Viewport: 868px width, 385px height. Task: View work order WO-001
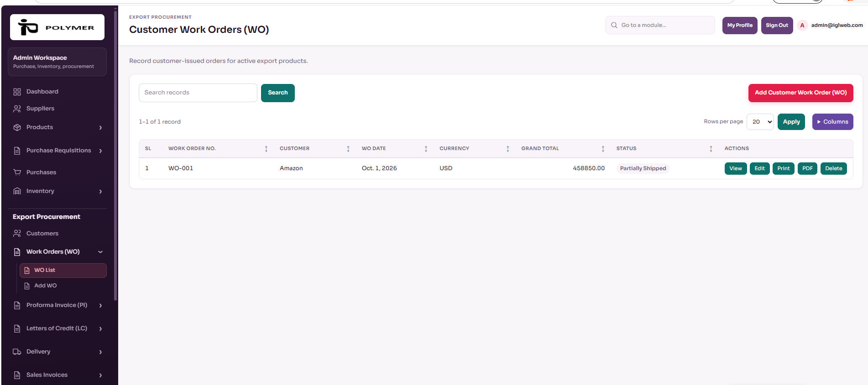click(x=736, y=168)
